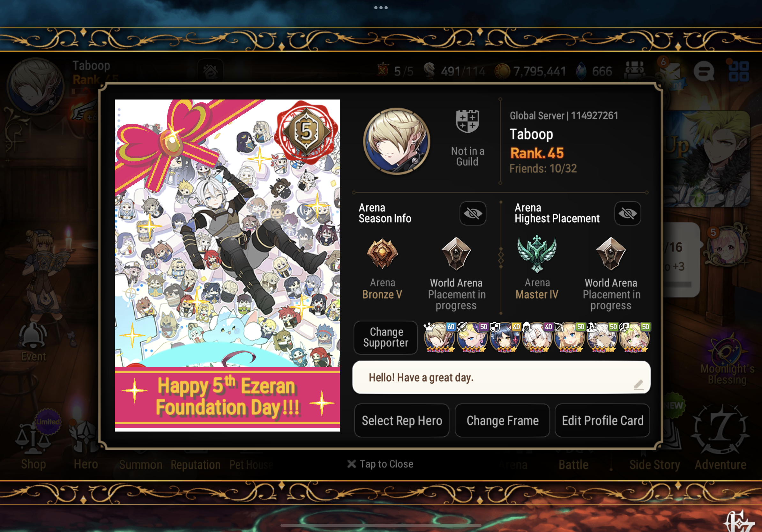Click the Taboop profile avatar portrait
Image resolution: width=762 pixels, height=532 pixels.
tap(397, 141)
